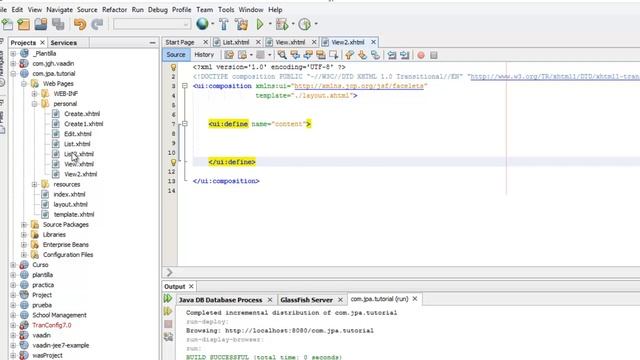Collapse the com.jpa.tutorial project node
The image size is (640, 360).
coord(13,73)
